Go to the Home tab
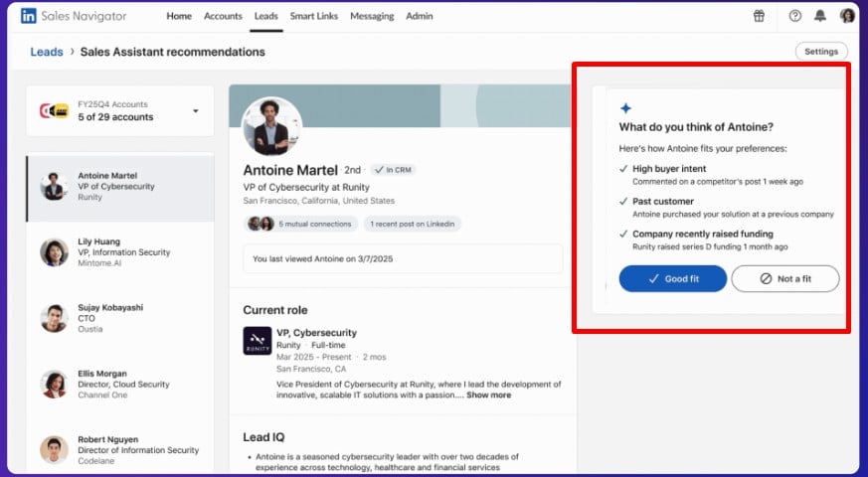This screenshot has height=477, width=868. (x=179, y=16)
